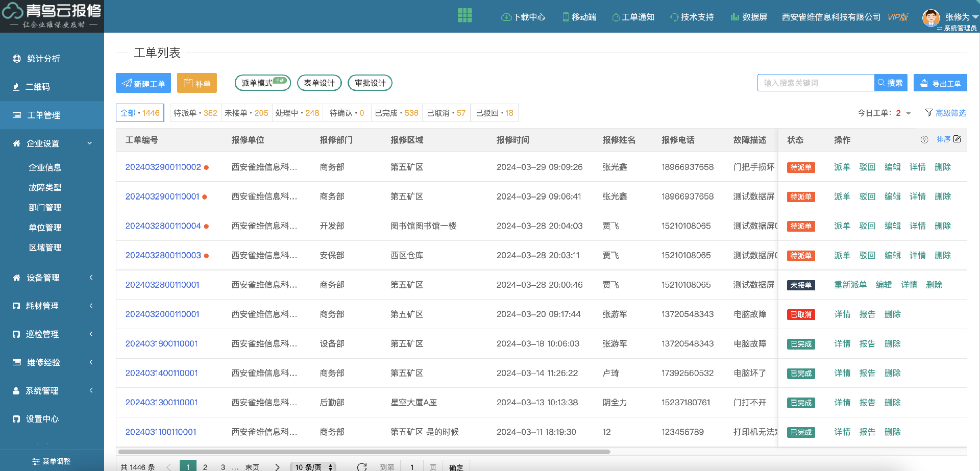The height and width of the screenshot is (471, 980).
Task: Click the refresh icon in pagination
Action: pos(362,466)
